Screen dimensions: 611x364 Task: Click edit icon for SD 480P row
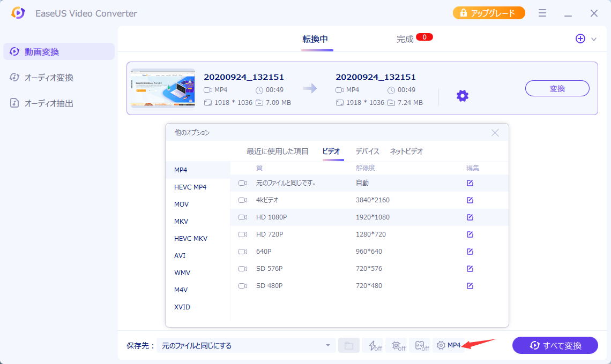470,286
